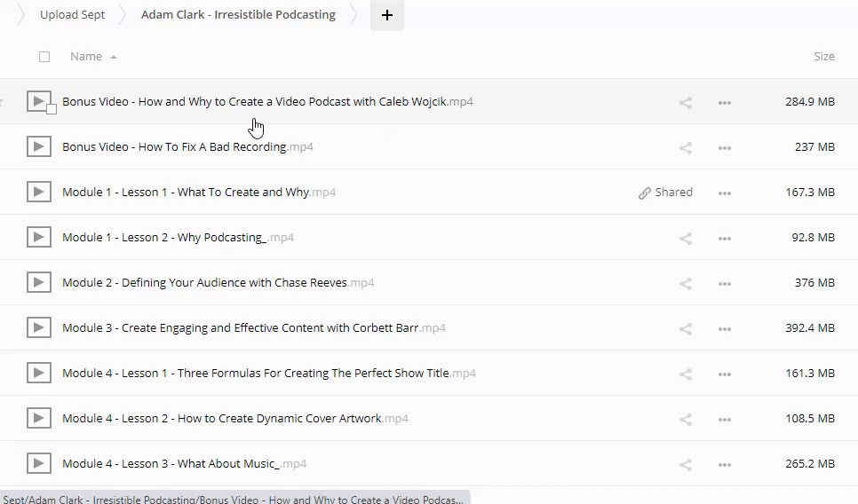
Task: Click share icon for Module 4 Lesson 3 row
Action: click(685, 464)
